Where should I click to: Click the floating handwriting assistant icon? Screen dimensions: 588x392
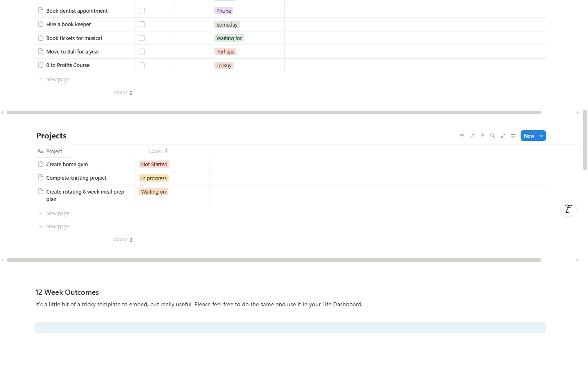click(568, 209)
